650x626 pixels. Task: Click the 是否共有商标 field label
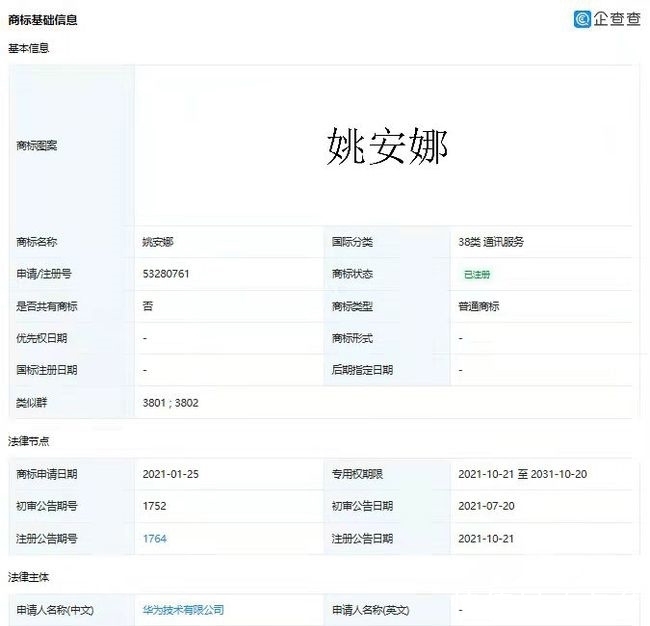(x=47, y=306)
